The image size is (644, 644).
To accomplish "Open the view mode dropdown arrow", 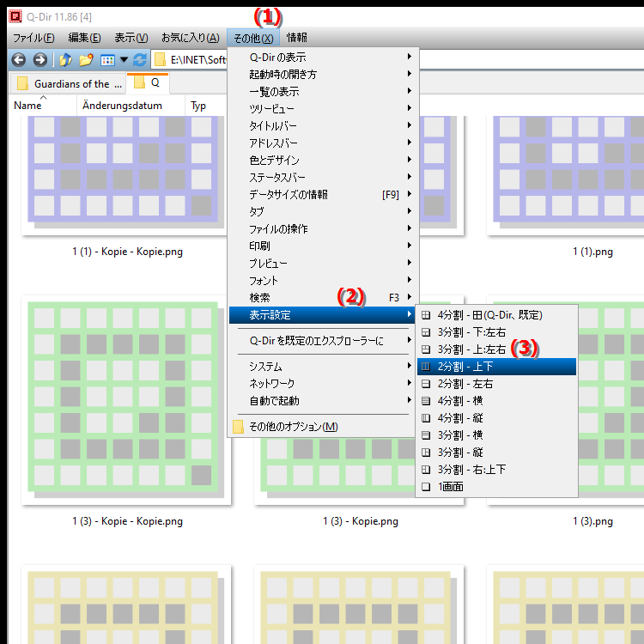I will (124, 60).
